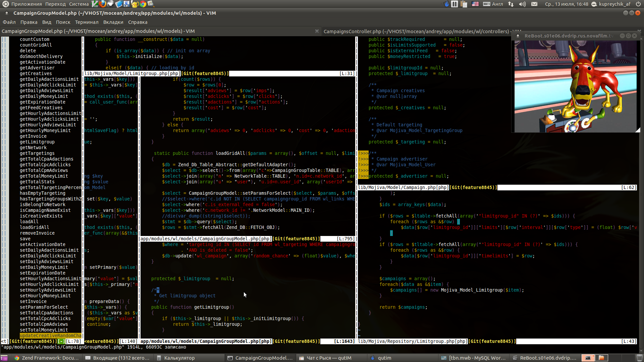644x362 pixels.
Task: Open the magnifier image viewer launcher
Action: coord(151,4)
